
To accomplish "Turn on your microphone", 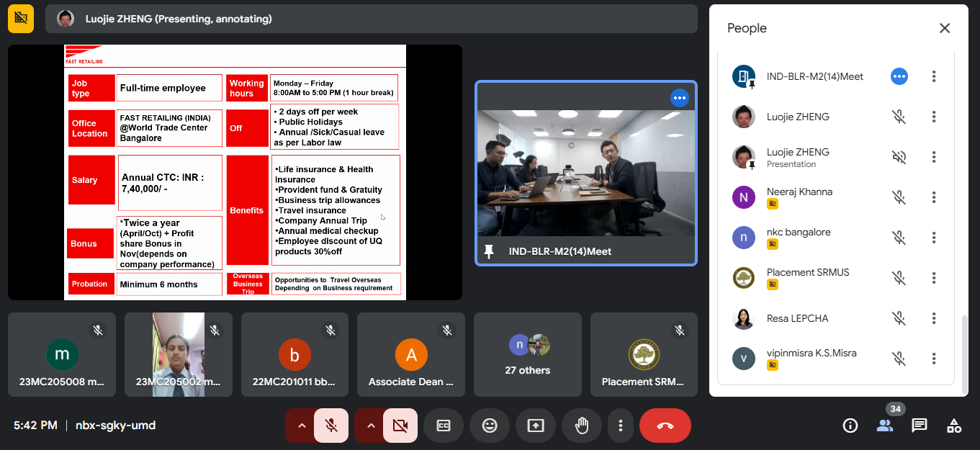I will pos(331,426).
